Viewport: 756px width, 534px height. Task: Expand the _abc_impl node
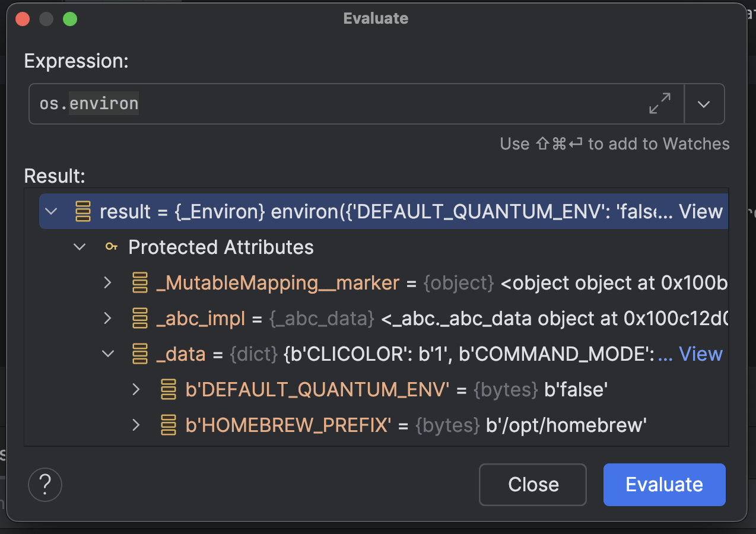[107, 318]
